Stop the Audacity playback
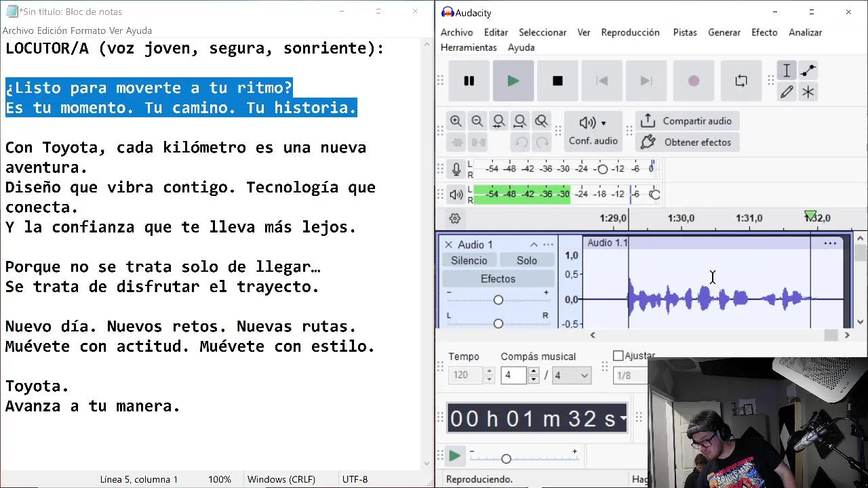Image resolution: width=868 pixels, height=488 pixels. [x=557, y=81]
